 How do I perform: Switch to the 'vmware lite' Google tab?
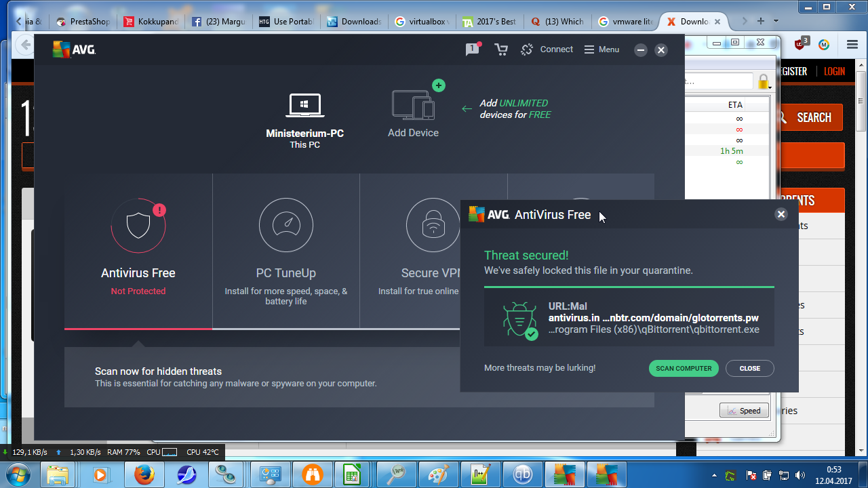point(625,22)
